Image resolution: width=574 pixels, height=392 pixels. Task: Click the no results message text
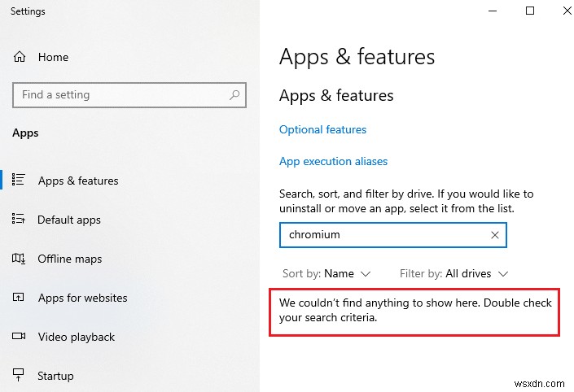[x=415, y=310]
